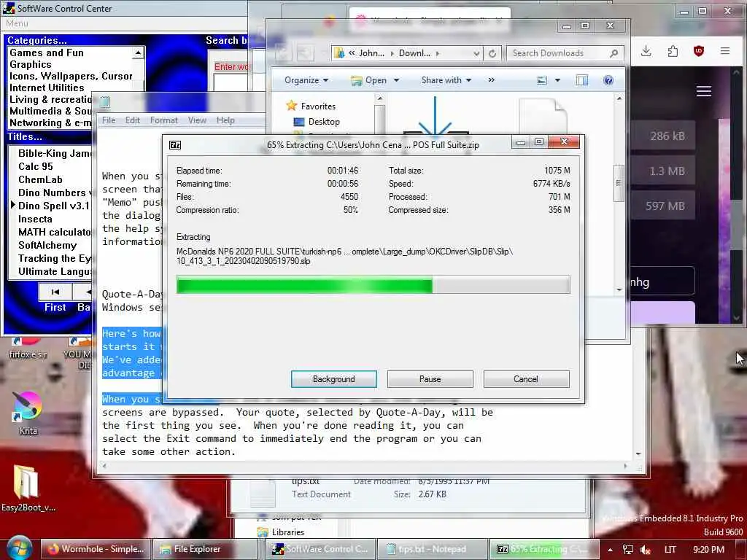Open web page hamburger menu
This screenshot has height=560, width=747.
704,91
